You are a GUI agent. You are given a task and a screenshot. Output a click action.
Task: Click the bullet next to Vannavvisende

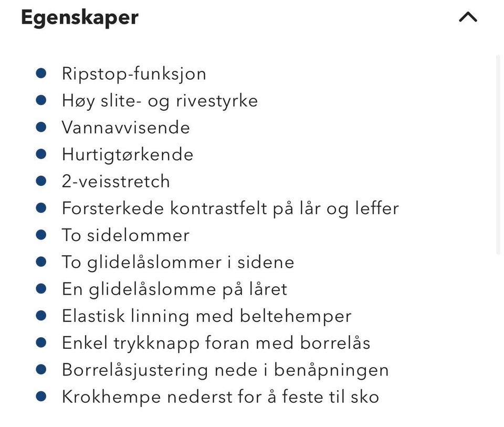click(x=41, y=127)
